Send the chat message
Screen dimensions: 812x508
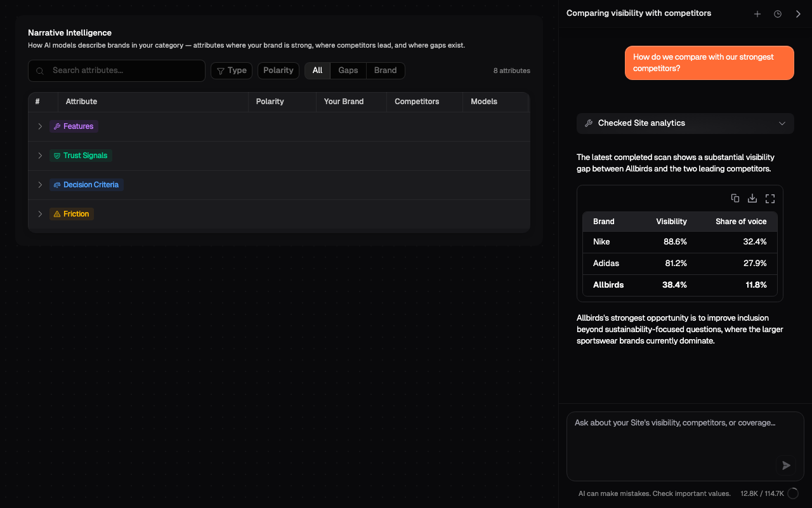(786, 465)
